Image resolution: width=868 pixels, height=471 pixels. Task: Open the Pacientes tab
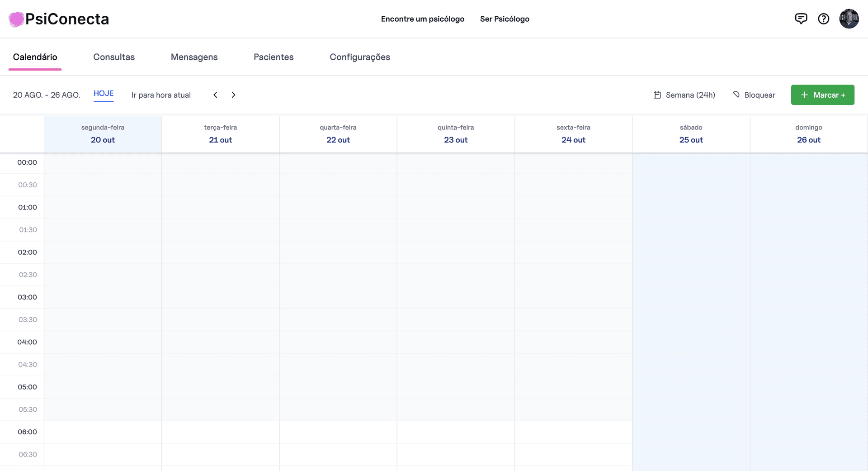point(274,57)
